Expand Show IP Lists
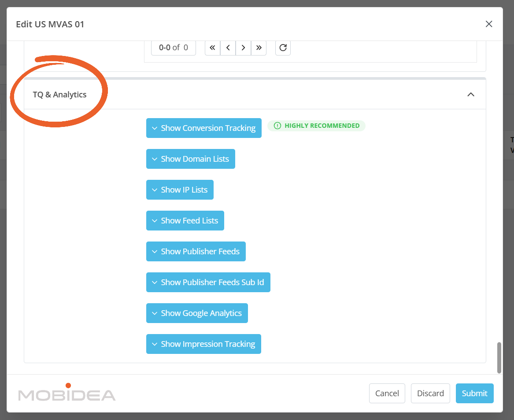This screenshot has height=420, width=514. tap(180, 190)
